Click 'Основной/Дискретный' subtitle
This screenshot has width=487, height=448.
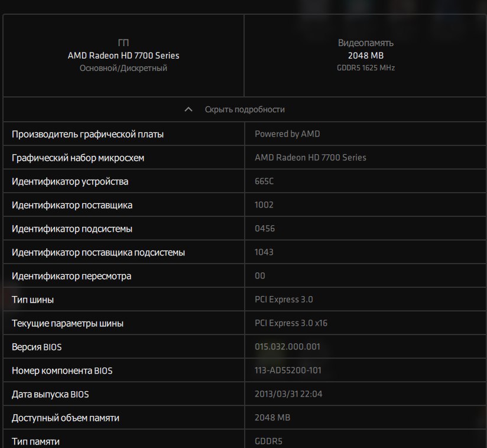(124, 68)
